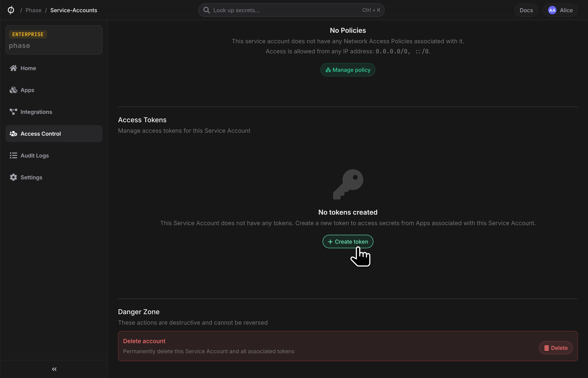The width and height of the screenshot is (588, 378).
Task: Click the search magnifier icon
Action: [x=206, y=10]
